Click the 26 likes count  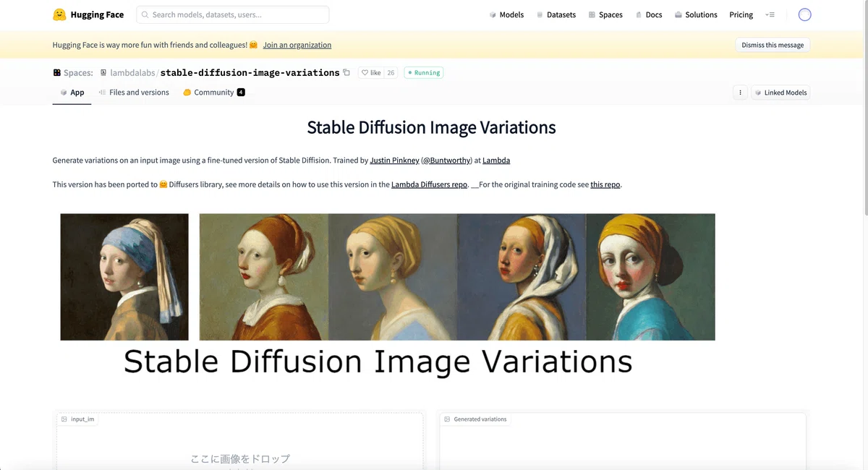click(x=391, y=72)
